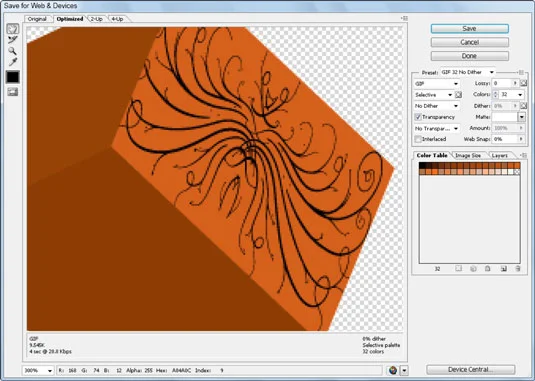Viewport: 535px width, 381px height.
Task: Click the Dither channel mask icon
Action: 524,106
